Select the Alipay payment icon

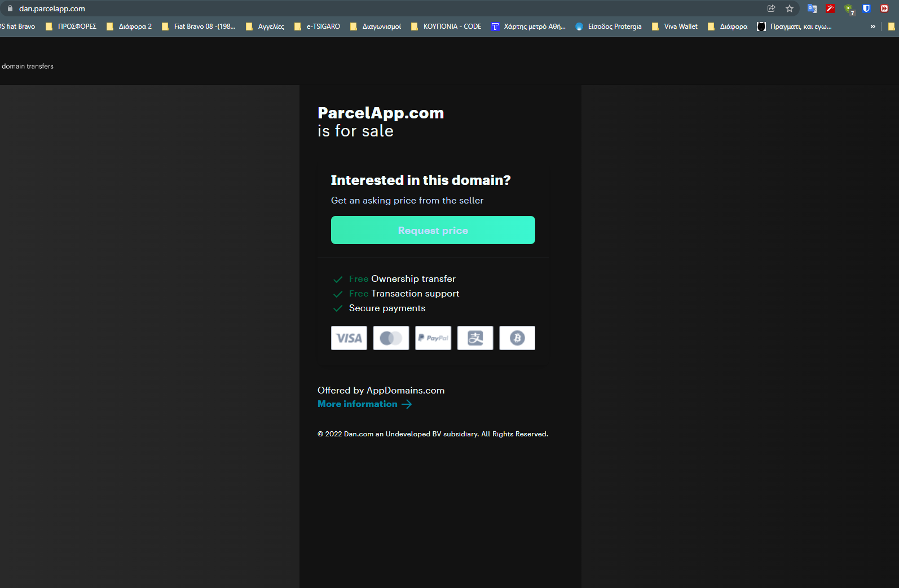pos(475,338)
